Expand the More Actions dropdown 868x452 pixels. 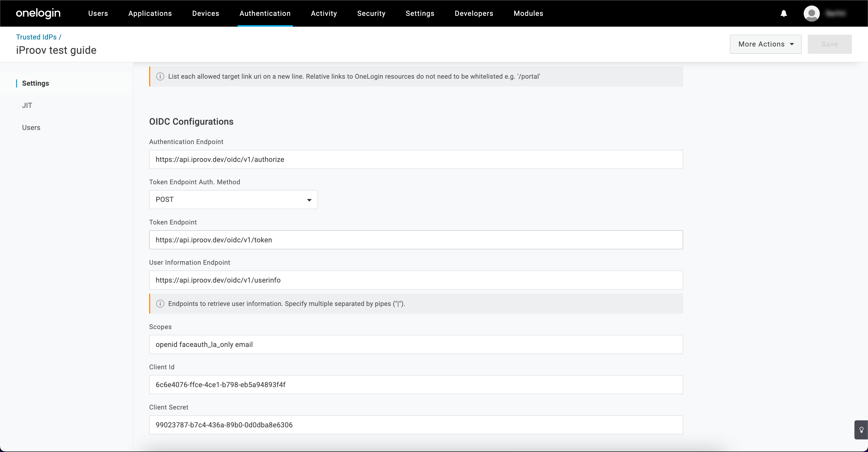(766, 44)
